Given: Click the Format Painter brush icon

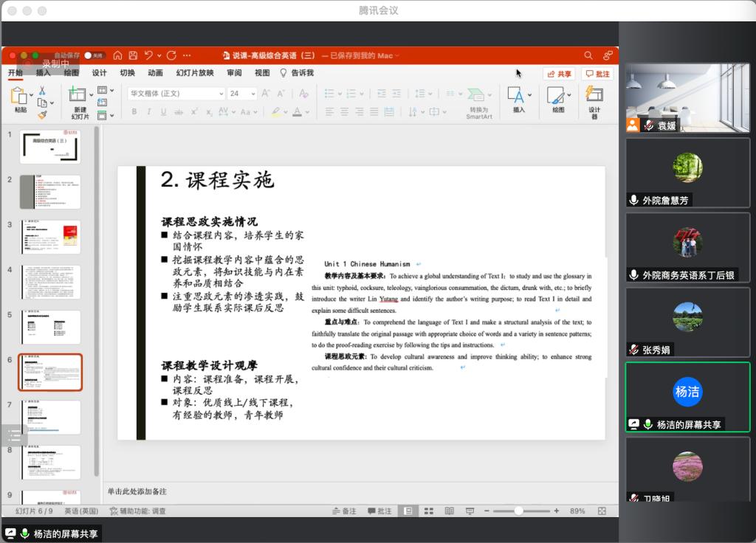Looking at the screenshot, I should click(x=42, y=114).
